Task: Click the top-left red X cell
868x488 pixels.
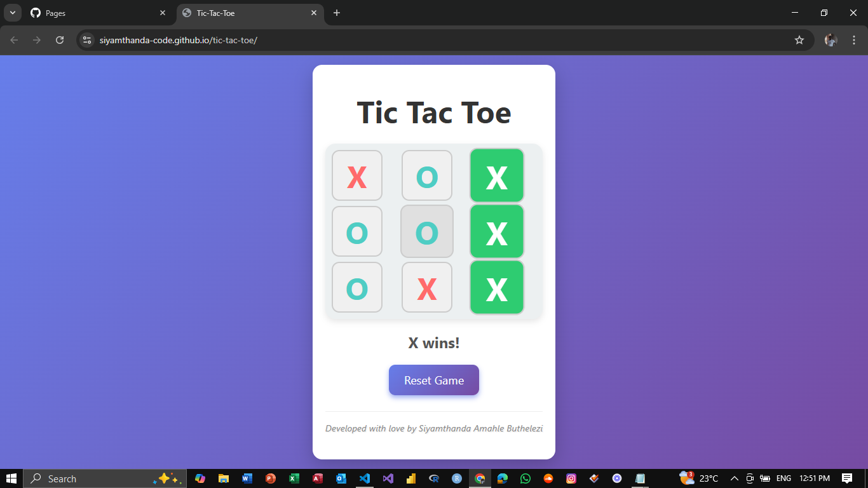Action: 357,176
